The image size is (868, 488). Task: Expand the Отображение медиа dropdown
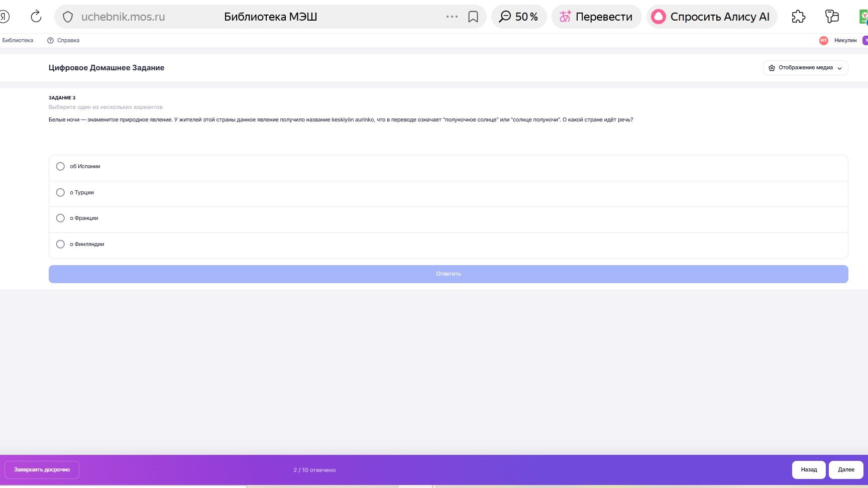(805, 68)
